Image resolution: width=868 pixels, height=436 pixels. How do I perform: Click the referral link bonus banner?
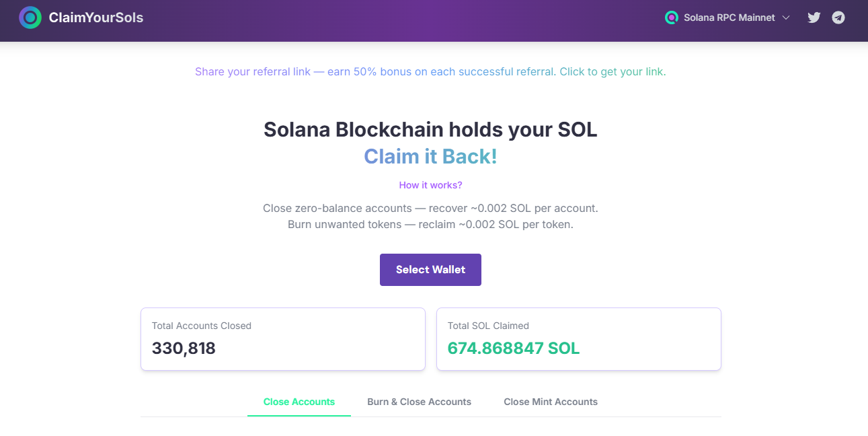pos(430,72)
